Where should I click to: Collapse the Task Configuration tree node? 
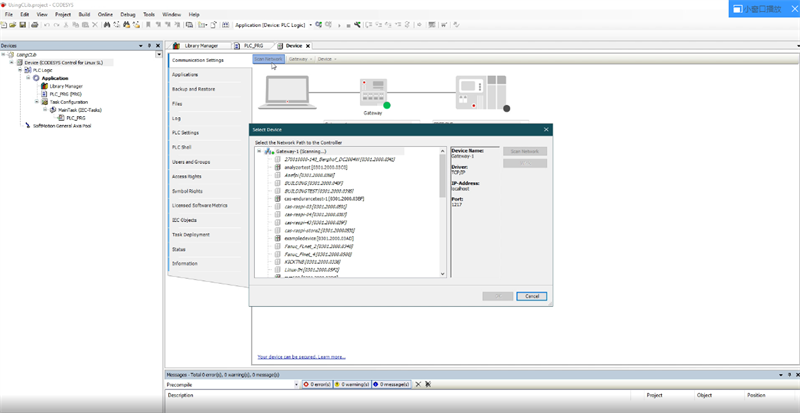[x=37, y=102]
